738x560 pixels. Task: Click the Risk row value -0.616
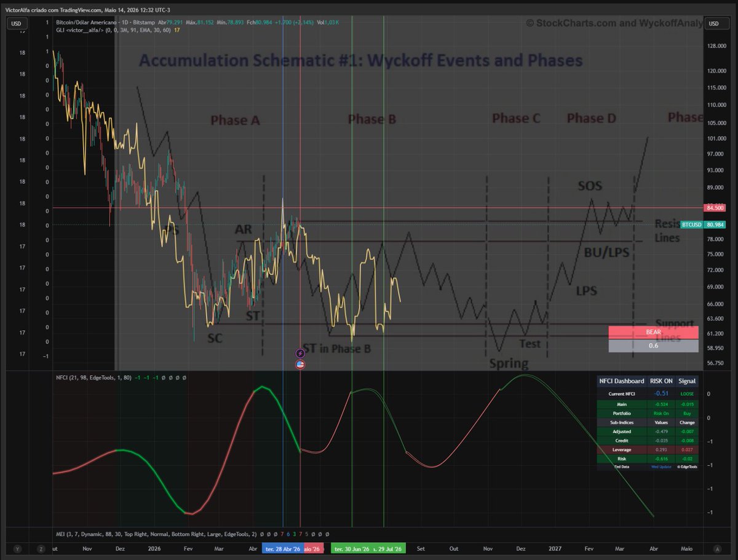tap(661, 459)
